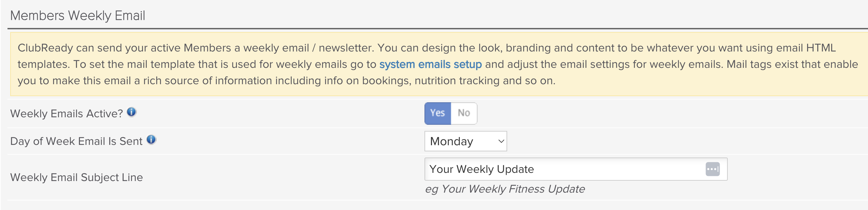
Task: Click the Day of Week Email Is Sent label
Action: tap(76, 141)
